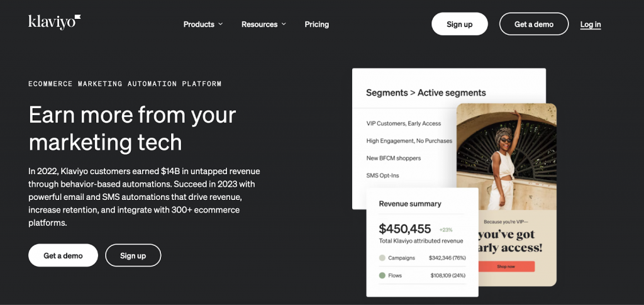Click the Klaviyo logo

tap(54, 23)
